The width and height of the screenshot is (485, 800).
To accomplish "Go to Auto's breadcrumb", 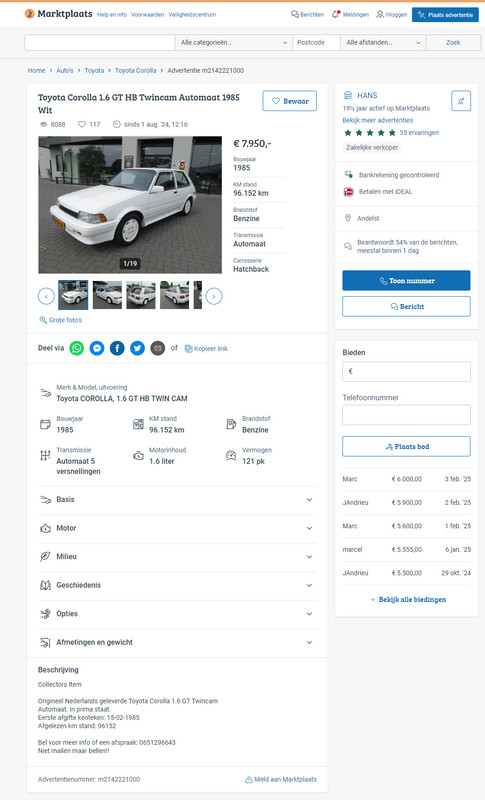I will tap(65, 70).
